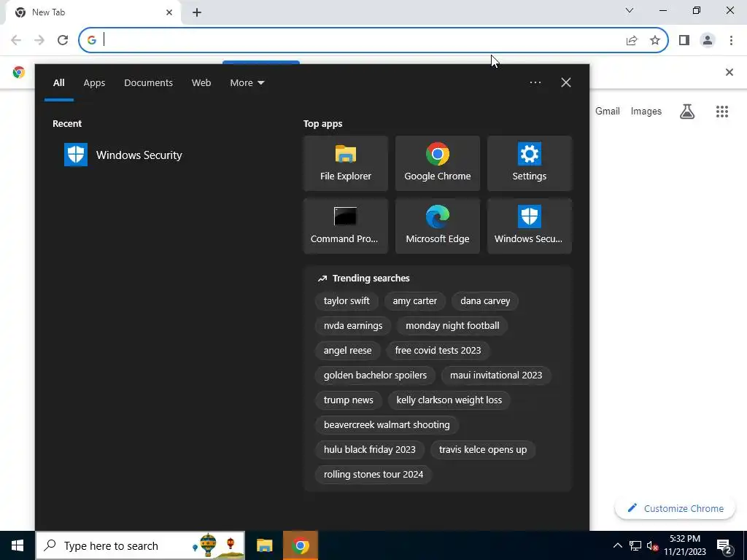The height and width of the screenshot is (560, 747).
Task: Open the Windows Start button
Action: click(18, 545)
